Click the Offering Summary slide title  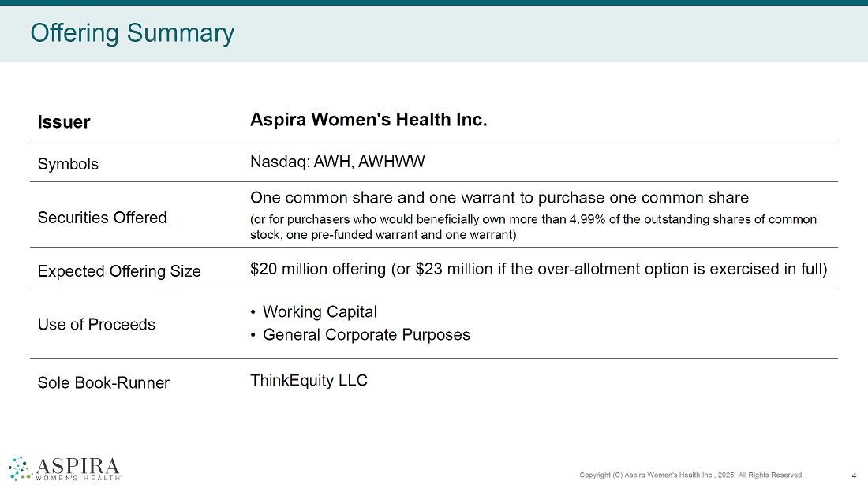[x=132, y=33]
